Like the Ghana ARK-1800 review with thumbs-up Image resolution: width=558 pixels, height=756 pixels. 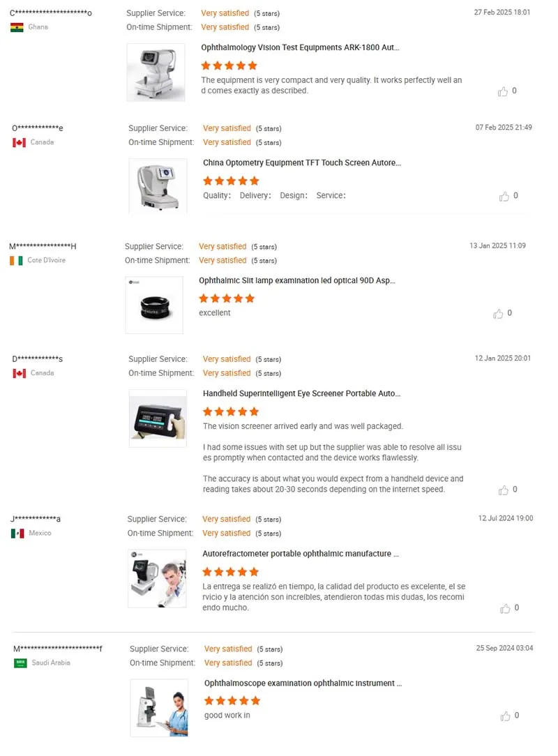pos(502,91)
